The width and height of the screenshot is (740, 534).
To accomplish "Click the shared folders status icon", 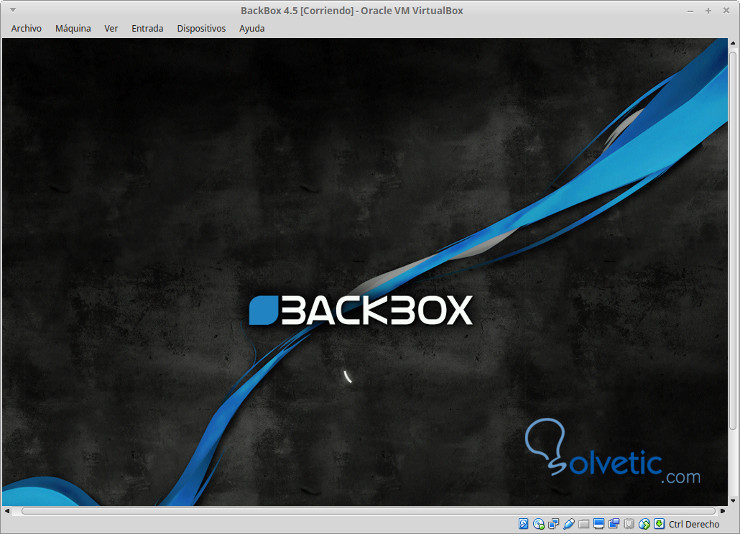I will coord(584,524).
